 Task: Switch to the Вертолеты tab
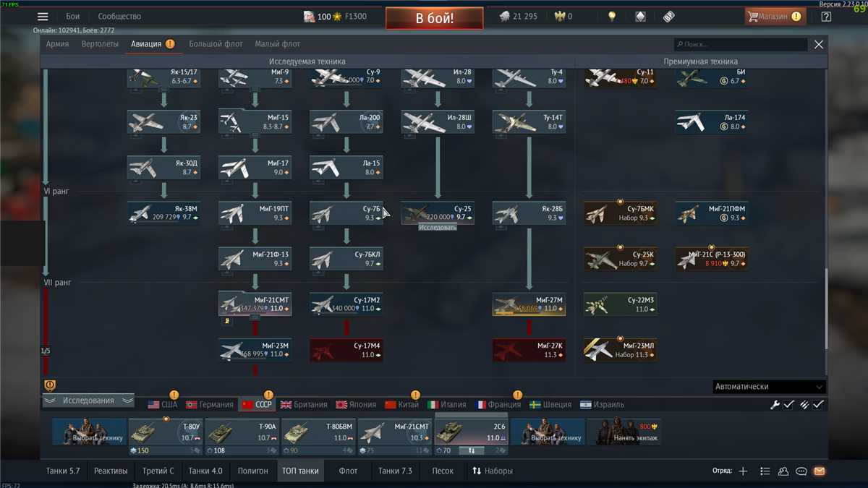point(100,44)
